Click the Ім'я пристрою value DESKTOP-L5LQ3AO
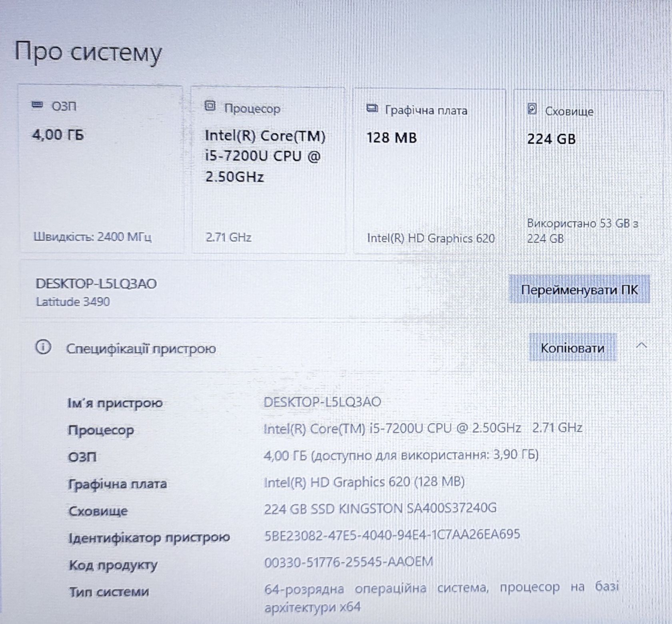This screenshot has height=624, width=672. coord(322,402)
